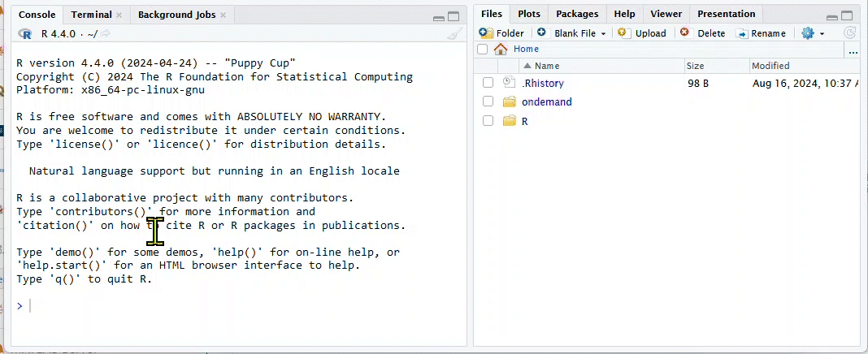Check the .Rhistory file checkbox
This screenshot has width=868, height=354.
[488, 83]
